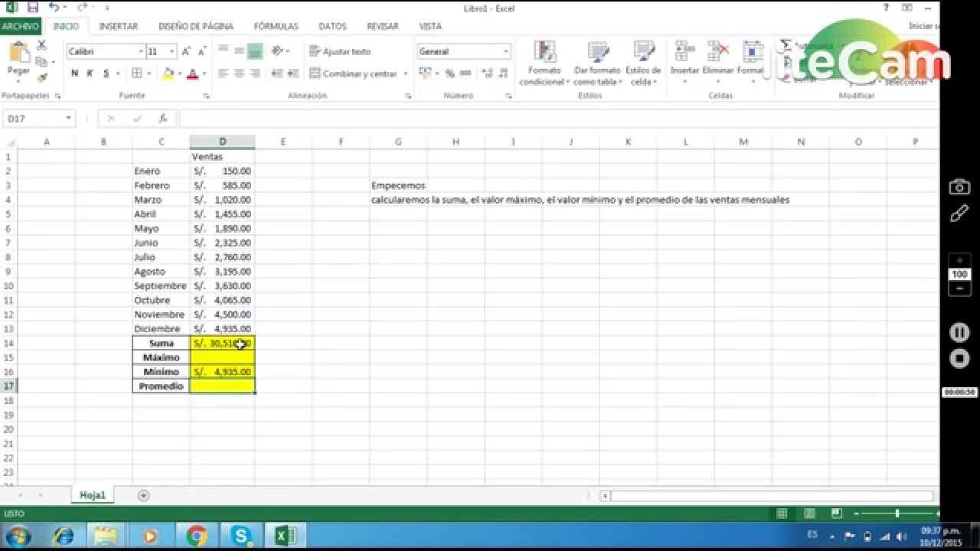Apply cell borders with the borders icon
Screen dimensions: 980x551
click(x=136, y=73)
